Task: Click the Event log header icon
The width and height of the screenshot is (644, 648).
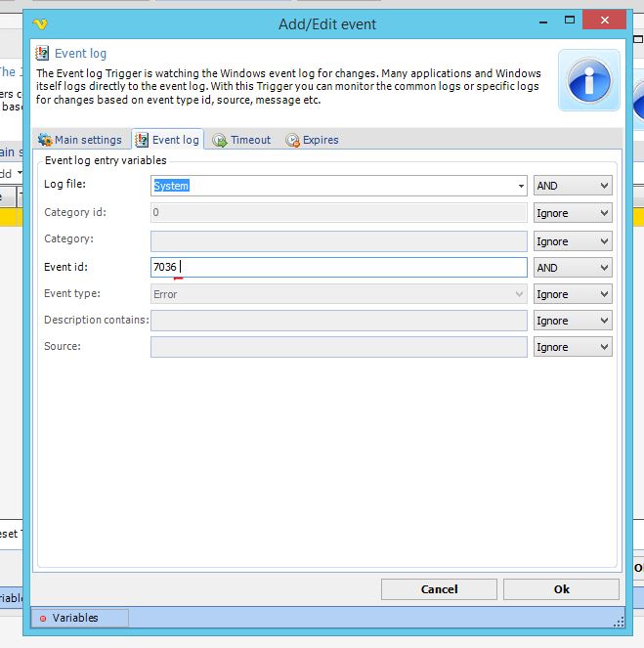Action: pos(42,54)
